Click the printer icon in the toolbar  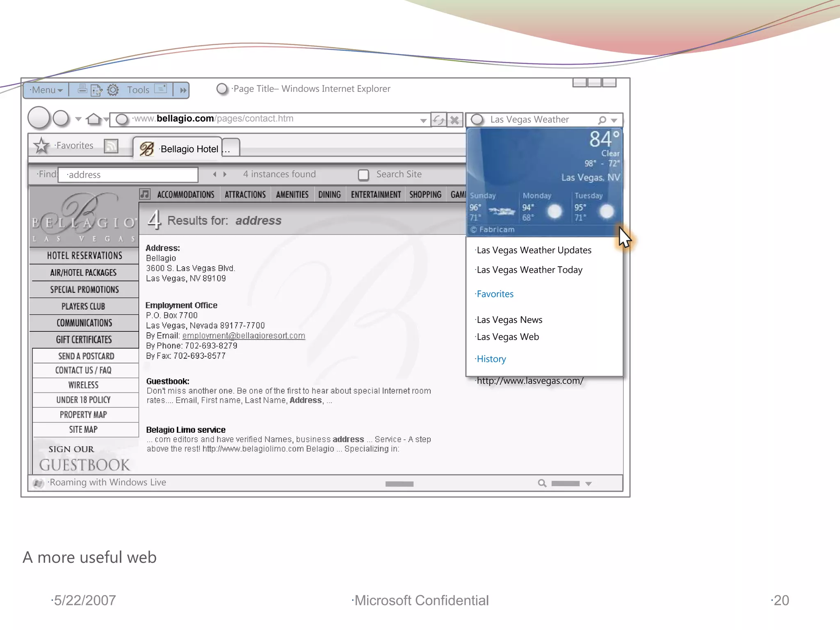[82, 89]
